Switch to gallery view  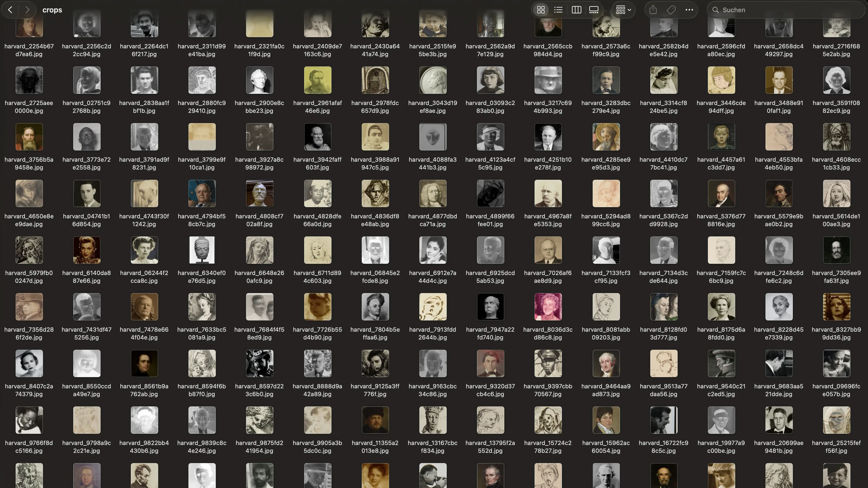(594, 10)
